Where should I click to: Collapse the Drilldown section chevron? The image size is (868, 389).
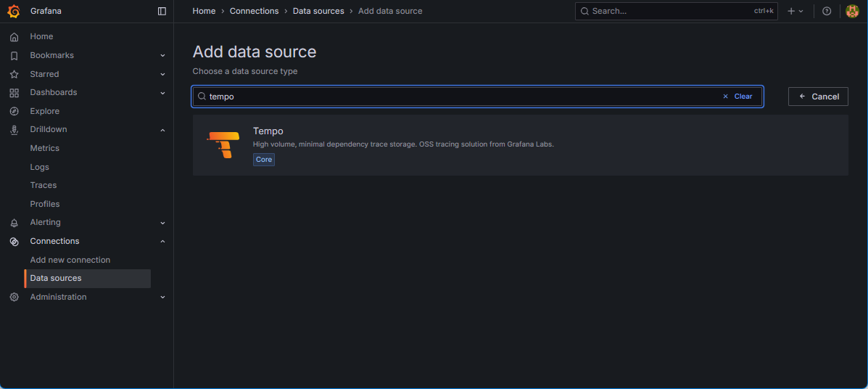coord(162,130)
